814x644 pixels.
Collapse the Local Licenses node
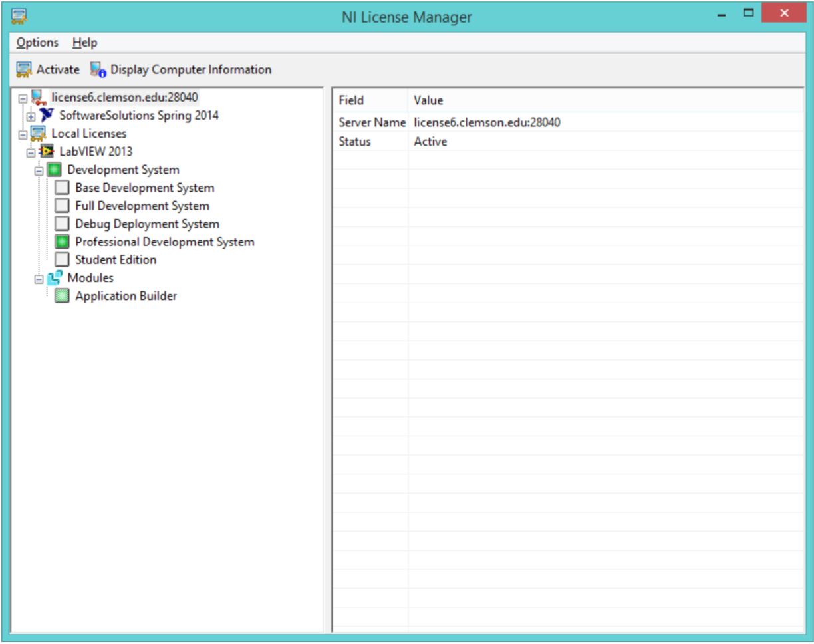23,134
